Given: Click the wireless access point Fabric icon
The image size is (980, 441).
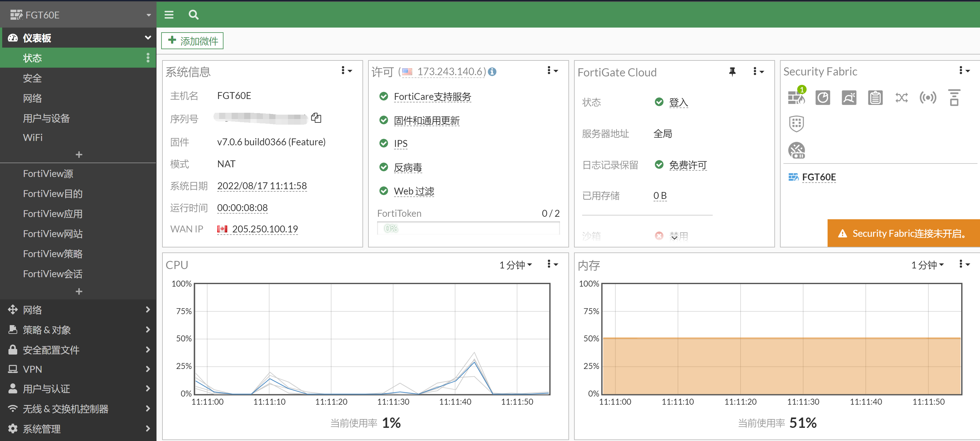Looking at the screenshot, I should [x=927, y=98].
